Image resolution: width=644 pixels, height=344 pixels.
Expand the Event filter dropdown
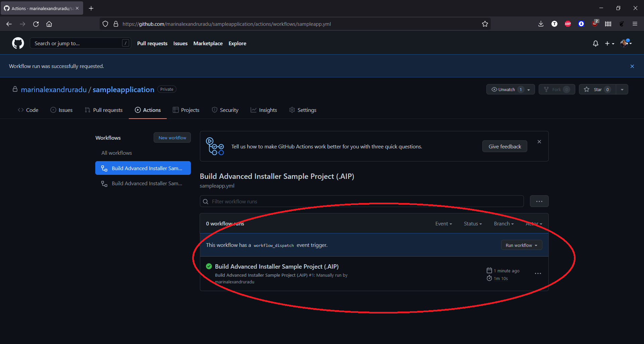(x=443, y=224)
